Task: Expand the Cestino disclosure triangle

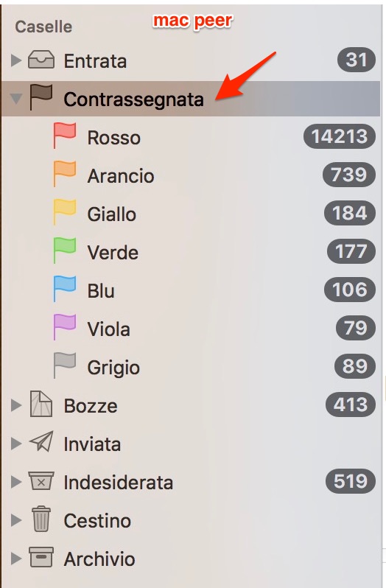Action: 15,520
